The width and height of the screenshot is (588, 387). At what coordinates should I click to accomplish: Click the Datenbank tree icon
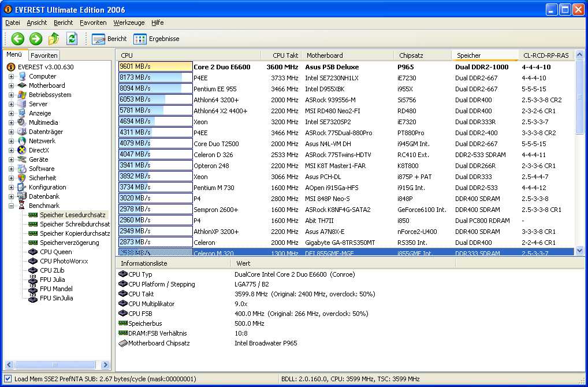click(22, 196)
